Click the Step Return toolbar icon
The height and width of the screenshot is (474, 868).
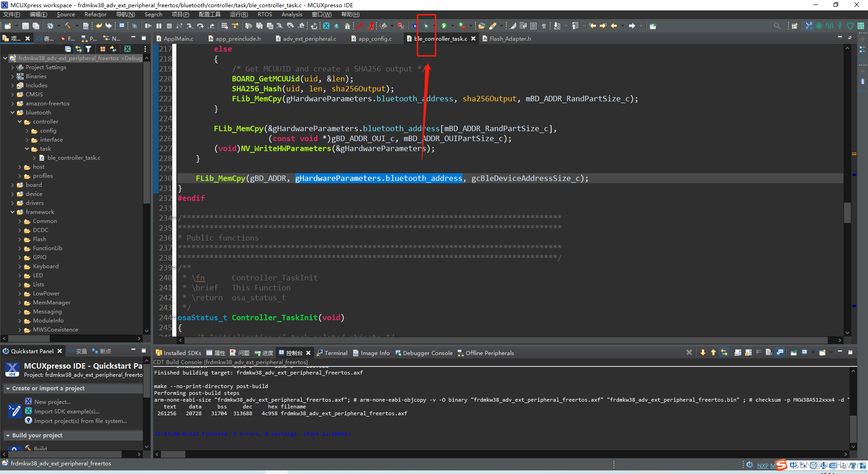tap(211, 26)
